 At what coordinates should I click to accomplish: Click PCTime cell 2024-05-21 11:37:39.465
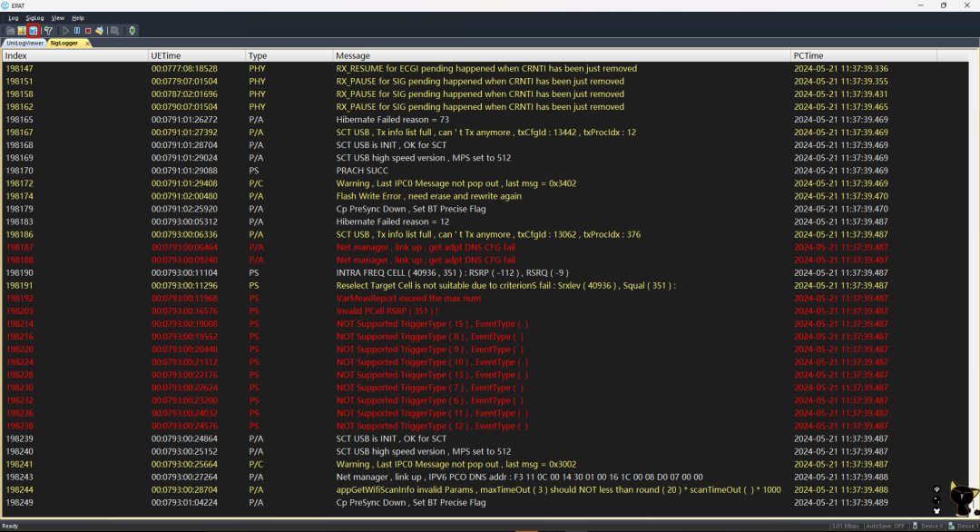point(840,107)
